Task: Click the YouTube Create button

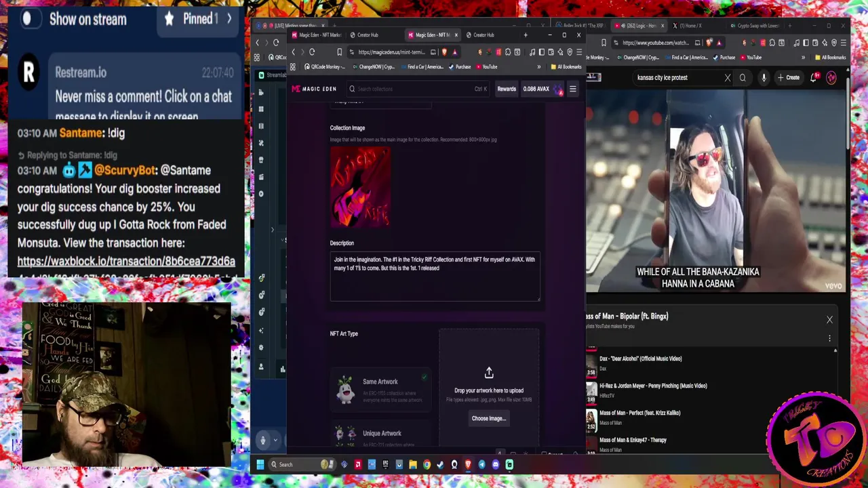Action: tap(789, 77)
